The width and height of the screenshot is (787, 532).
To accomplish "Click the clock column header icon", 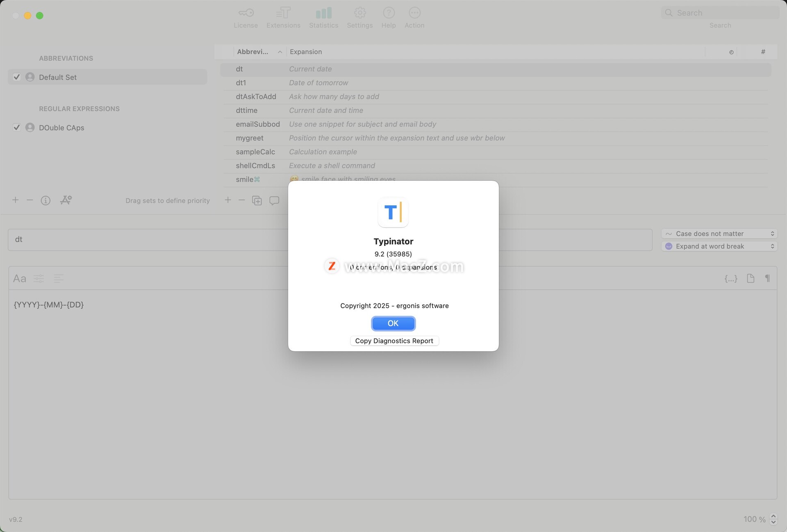I will click(731, 52).
